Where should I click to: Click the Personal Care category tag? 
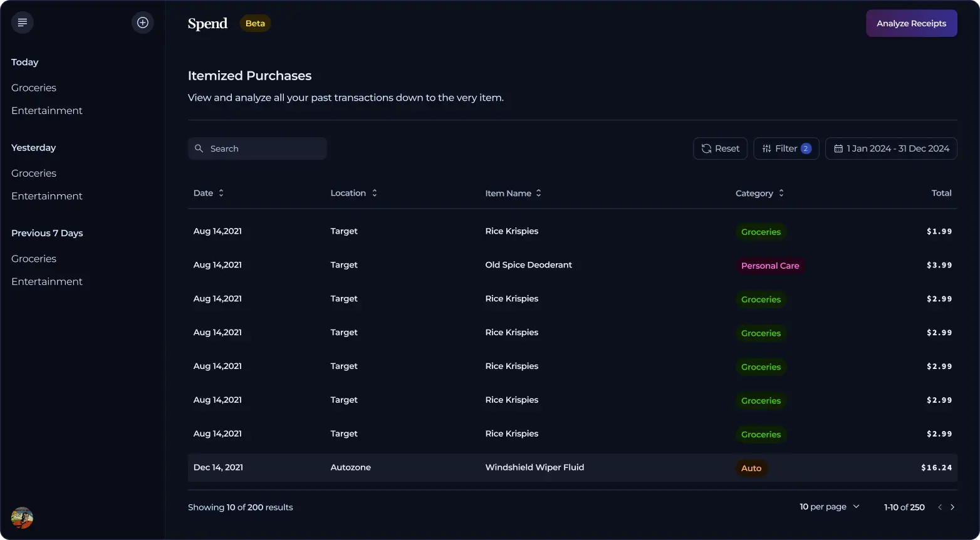pyautogui.click(x=770, y=266)
